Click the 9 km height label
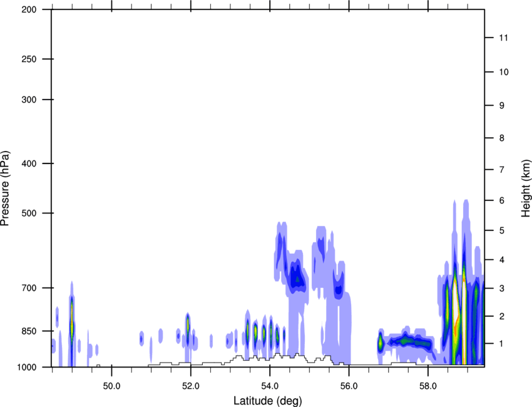 click(x=502, y=106)
